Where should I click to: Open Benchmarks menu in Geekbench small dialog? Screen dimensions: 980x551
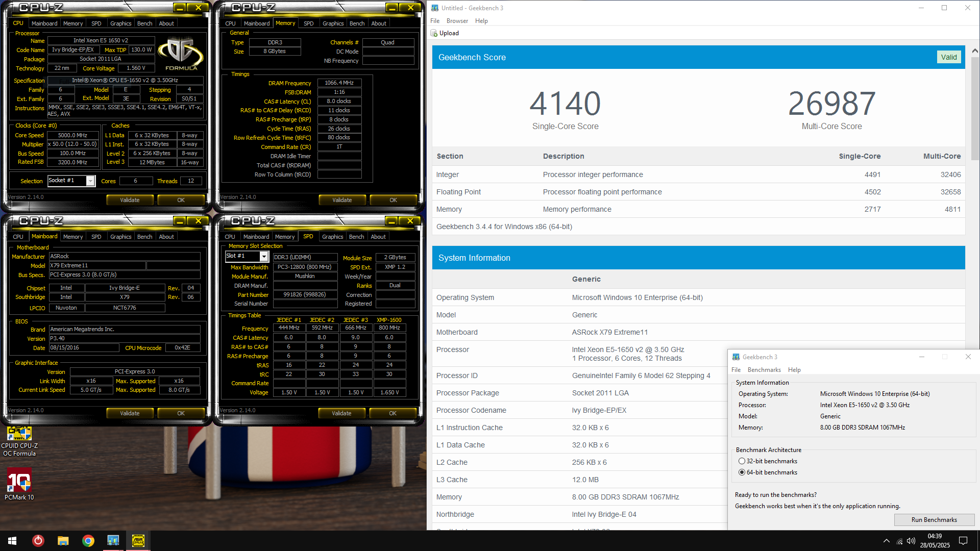click(x=764, y=370)
